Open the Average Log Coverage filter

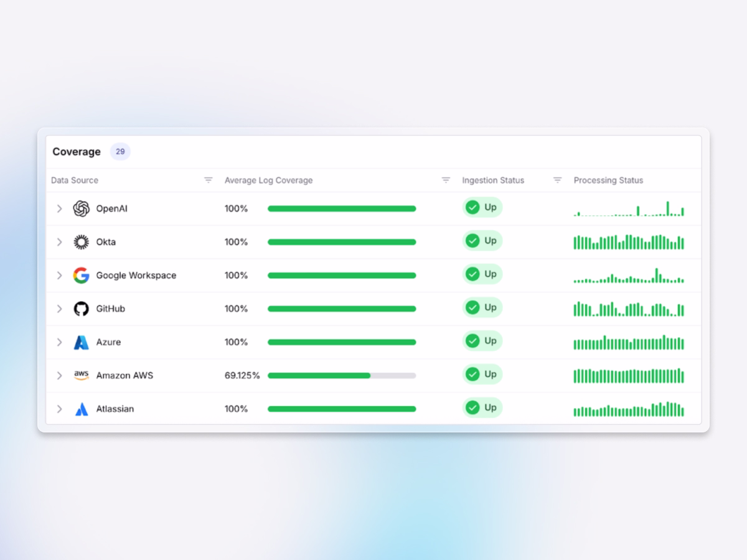pyautogui.click(x=446, y=180)
